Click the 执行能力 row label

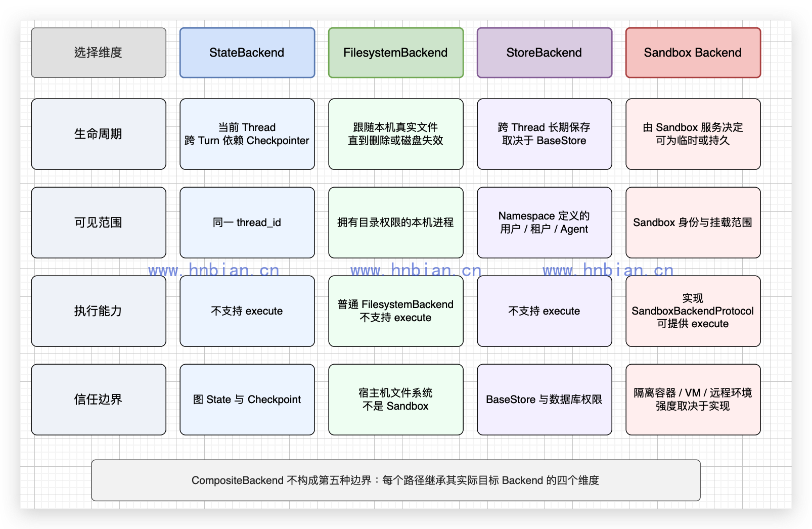(99, 311)
